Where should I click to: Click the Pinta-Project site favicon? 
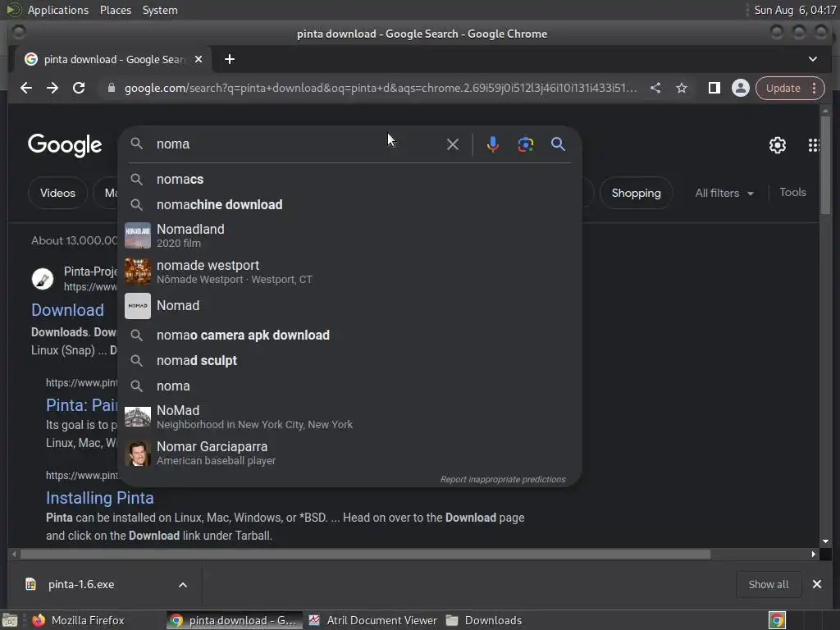[x=43, y=279]
